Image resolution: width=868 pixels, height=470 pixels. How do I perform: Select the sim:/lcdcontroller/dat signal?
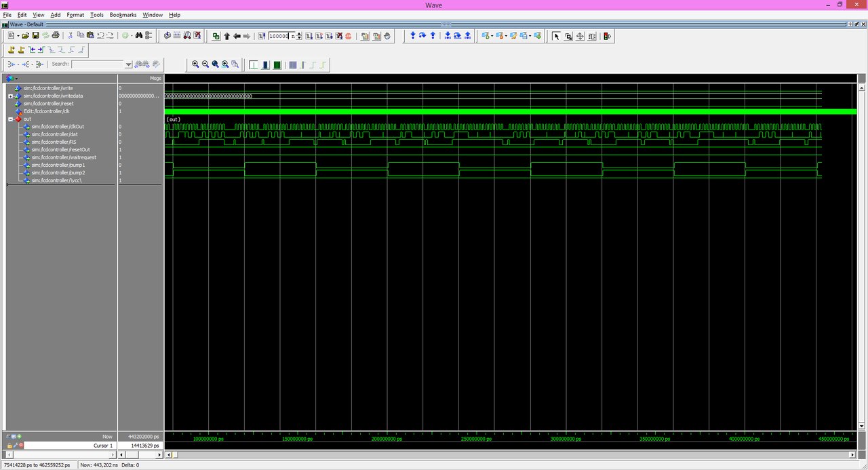pos(54,134)
